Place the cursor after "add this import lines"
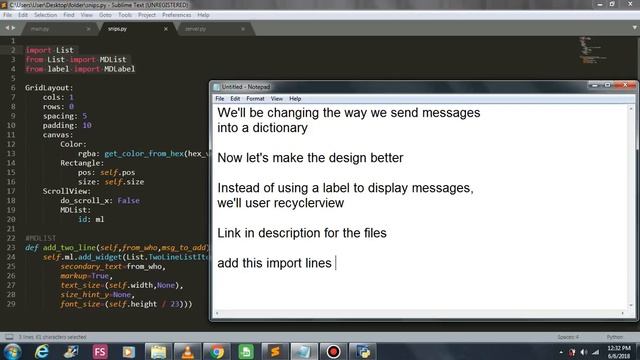 [x=335, y=263]
